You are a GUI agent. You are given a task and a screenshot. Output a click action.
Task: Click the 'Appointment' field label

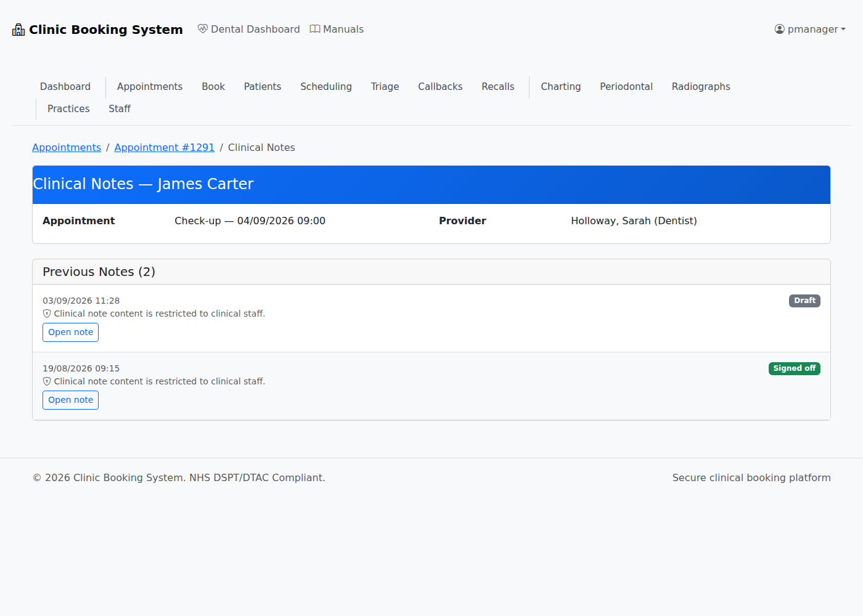pyautogui.click(x=79, y=221)
